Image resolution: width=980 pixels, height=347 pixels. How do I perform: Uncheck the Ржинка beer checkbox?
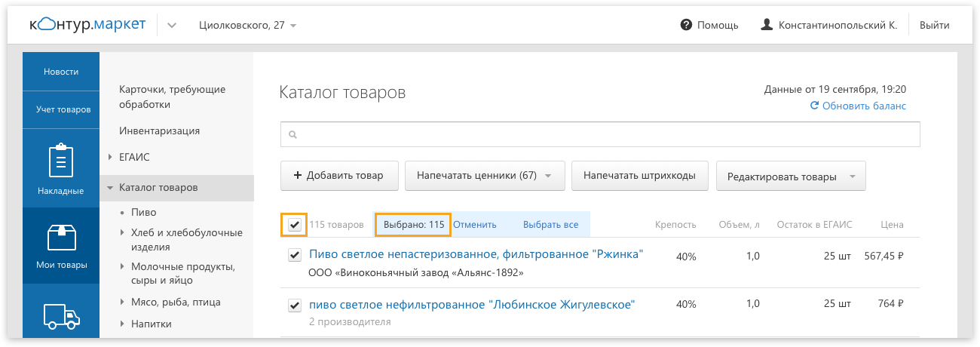(x=295, y=256)
